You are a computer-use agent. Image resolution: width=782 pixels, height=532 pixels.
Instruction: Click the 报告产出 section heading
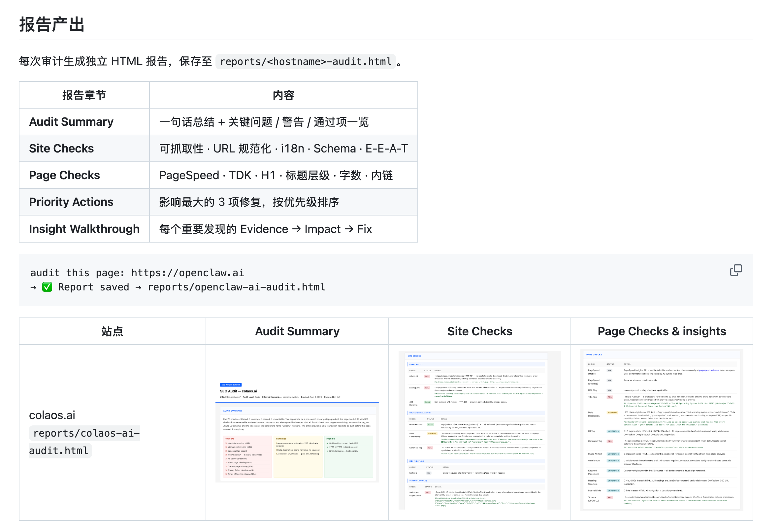pos(52,24)
